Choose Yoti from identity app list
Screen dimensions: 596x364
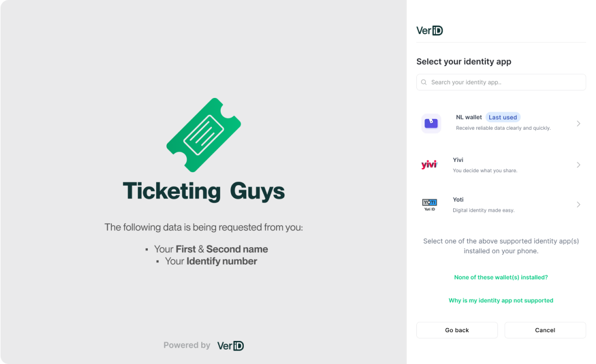tap(458, 199)
